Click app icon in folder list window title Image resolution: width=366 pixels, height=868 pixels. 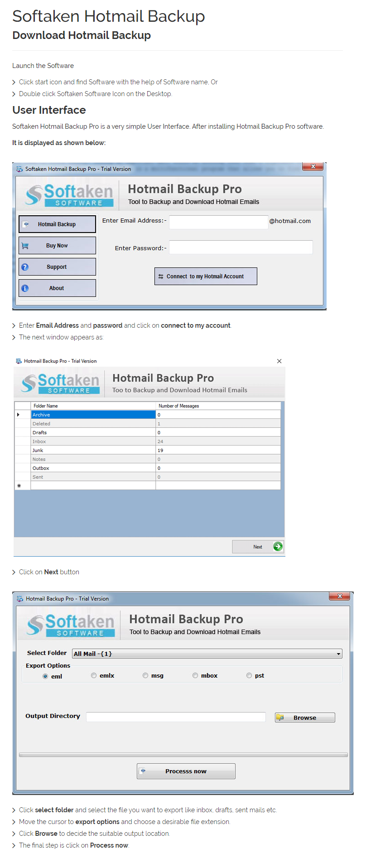[x=19, y=361]
